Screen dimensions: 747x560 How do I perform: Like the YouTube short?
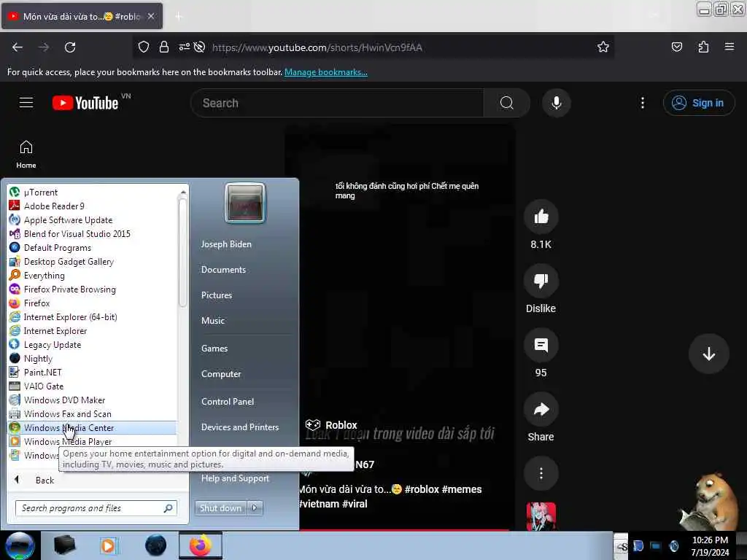coord(541,217)
